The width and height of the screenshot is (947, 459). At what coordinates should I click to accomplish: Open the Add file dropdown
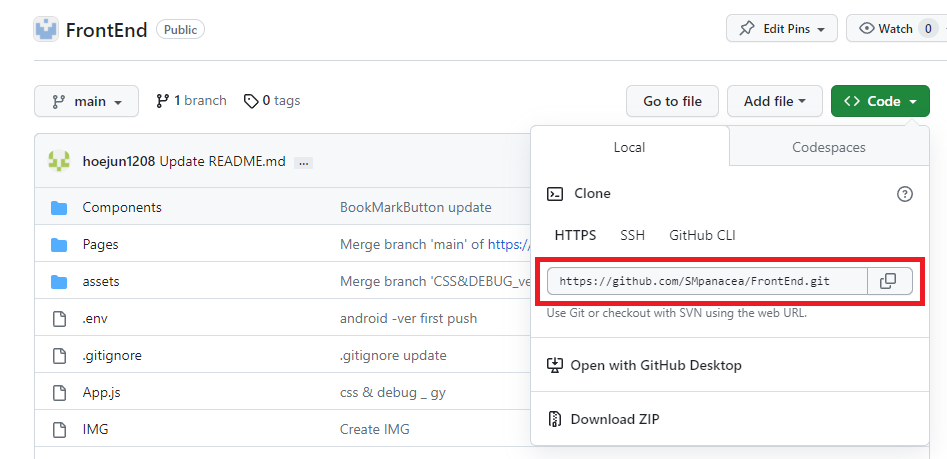775,101
